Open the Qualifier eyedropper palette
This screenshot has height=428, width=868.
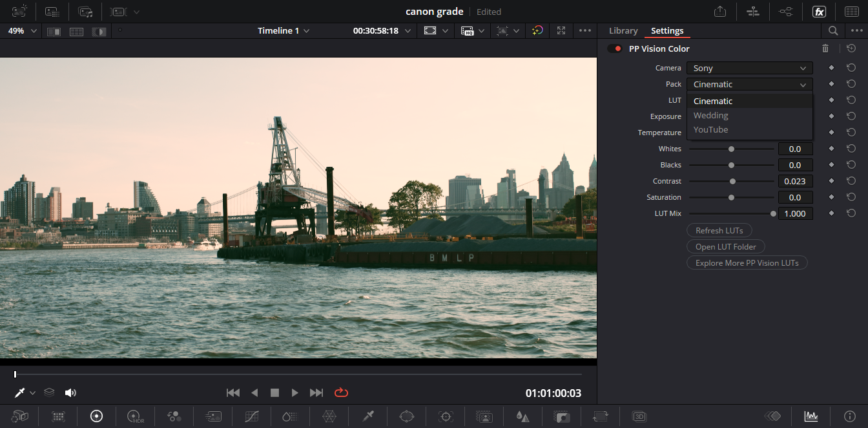coord(368,416)
